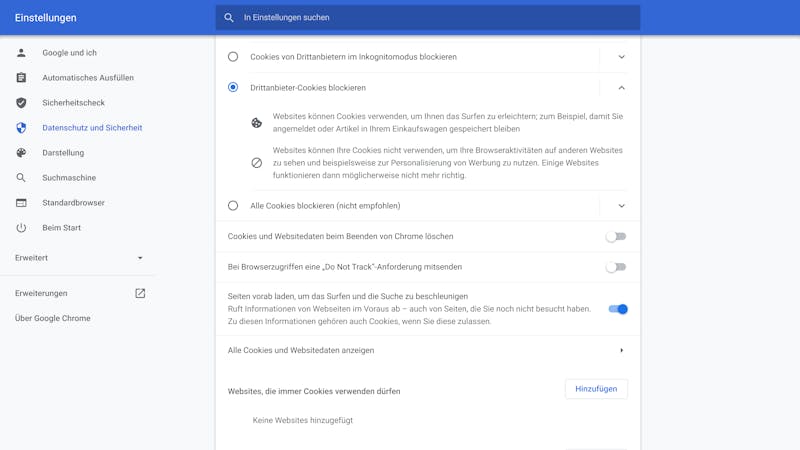
Task: Disable the Seiten vorab laden switch
Action: (618, 309)
